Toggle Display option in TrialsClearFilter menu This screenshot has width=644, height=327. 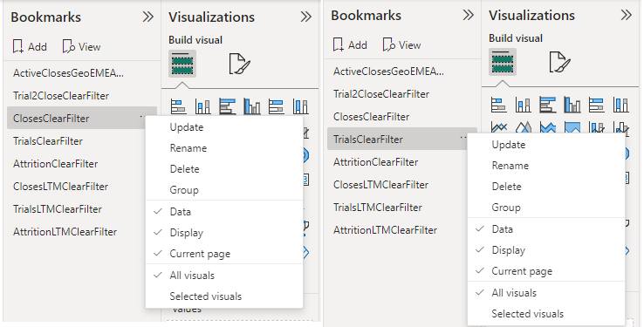point(546,250)
